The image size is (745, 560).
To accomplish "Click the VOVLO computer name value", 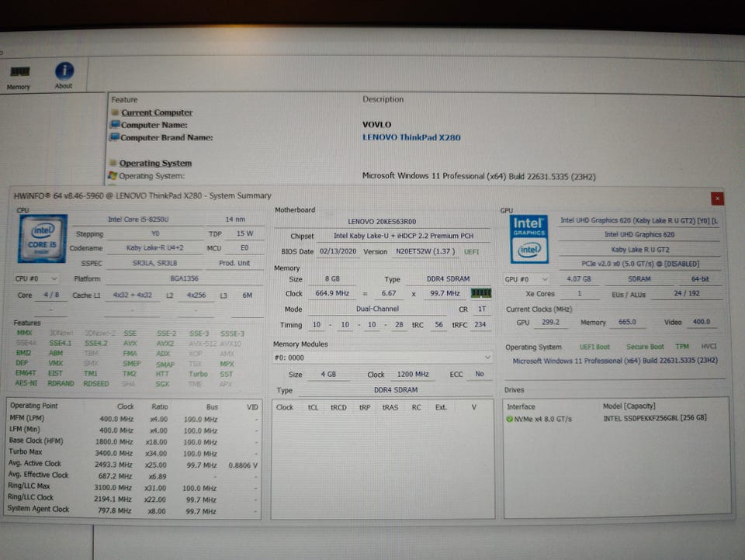I will click(377, 124).
